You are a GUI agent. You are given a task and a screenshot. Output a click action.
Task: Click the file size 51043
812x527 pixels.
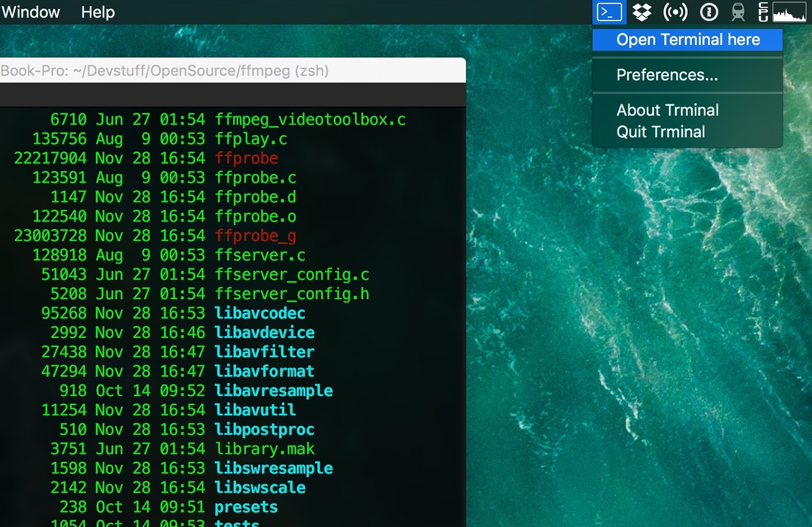click(64, 274)
